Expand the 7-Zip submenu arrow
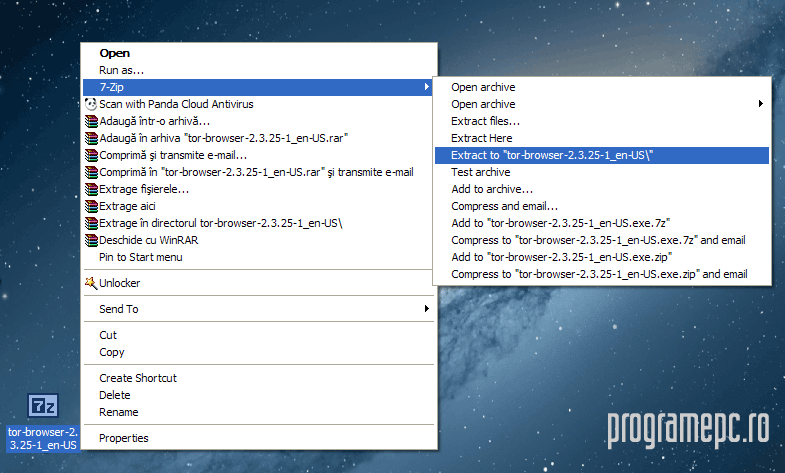 tap(427, 87)
